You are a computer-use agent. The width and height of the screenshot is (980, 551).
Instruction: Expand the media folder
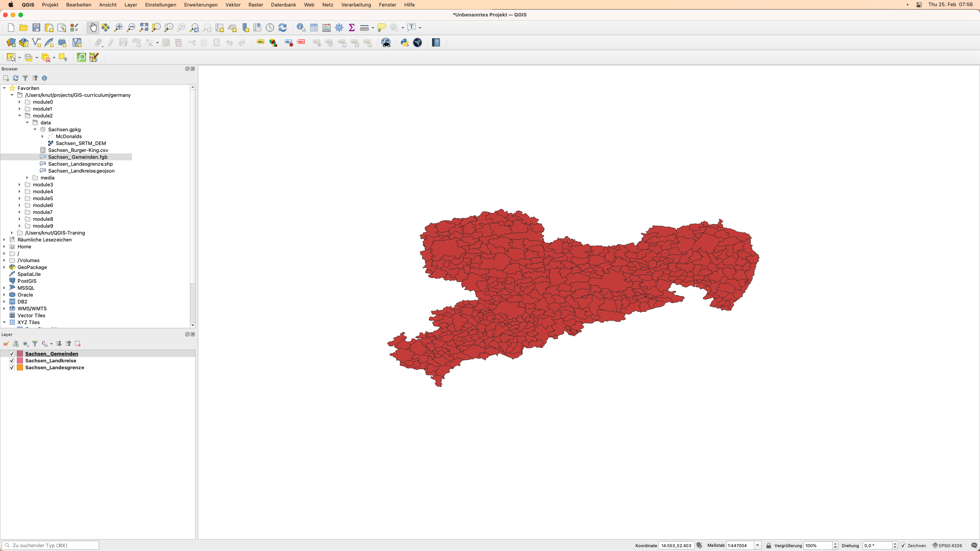click(x=27, y=178)
